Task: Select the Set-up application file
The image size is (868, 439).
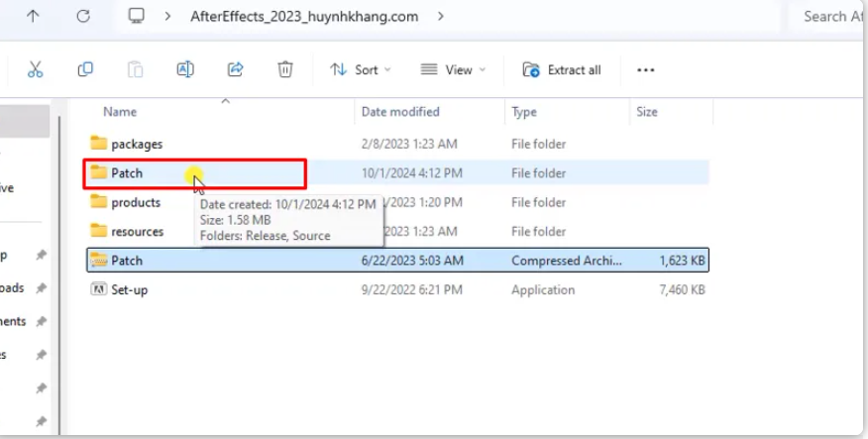Action: 129,290
